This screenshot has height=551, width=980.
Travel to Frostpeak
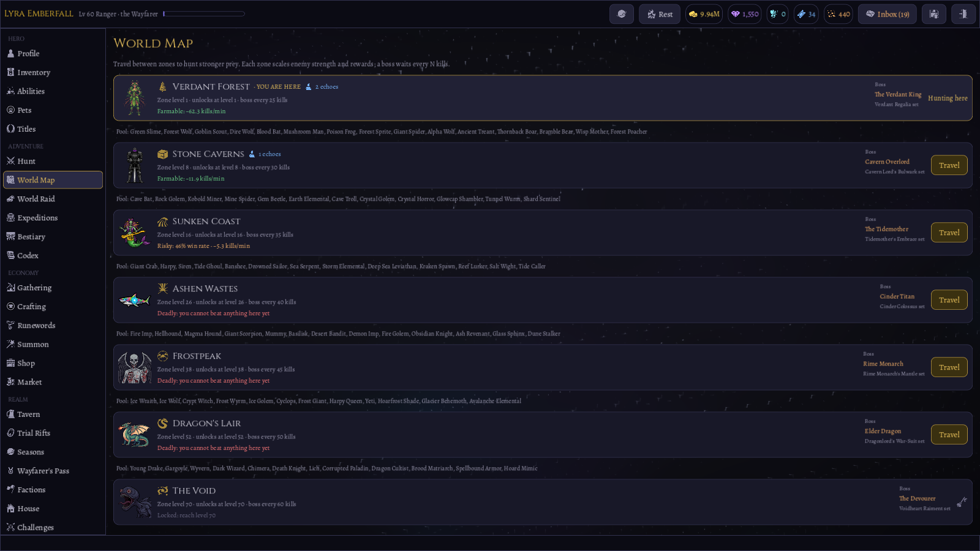tap(949, 367)
